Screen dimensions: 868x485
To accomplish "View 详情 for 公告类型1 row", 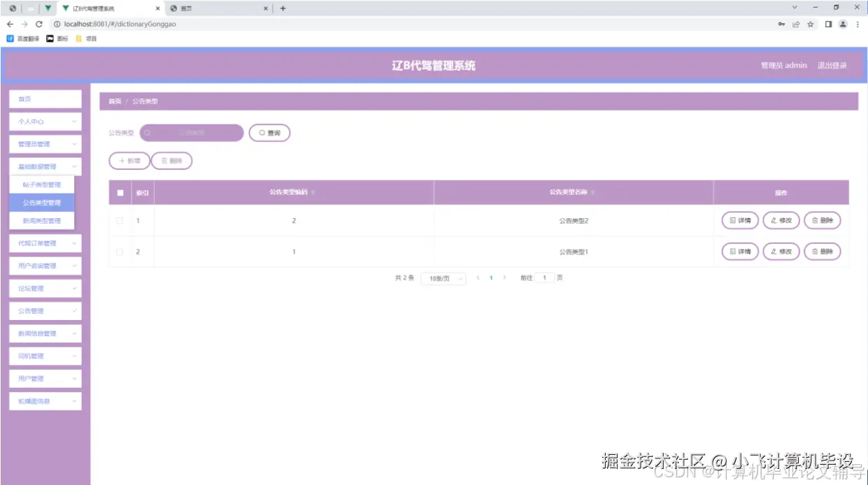I will click(740, 251).
